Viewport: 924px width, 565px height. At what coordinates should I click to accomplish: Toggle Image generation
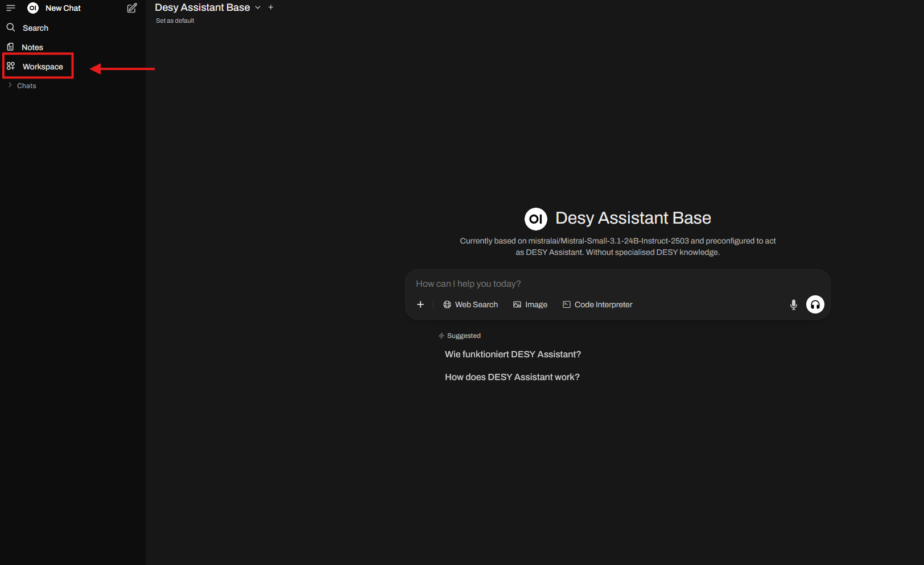point(530,304)
